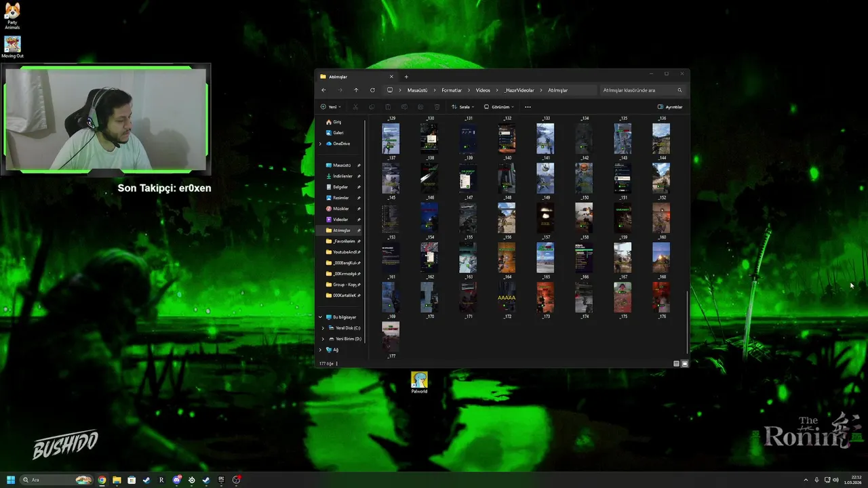
Task: Go back with the Explorer back arrow
Action: point(323,90)
